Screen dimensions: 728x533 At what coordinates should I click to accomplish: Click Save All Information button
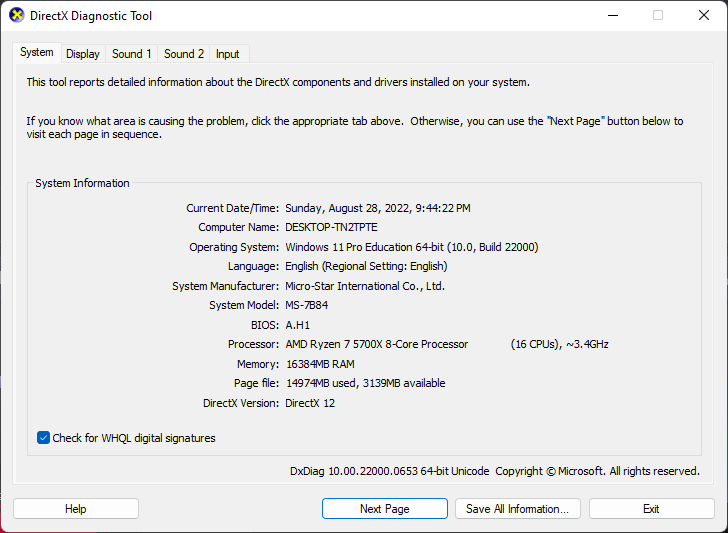[x=517, y=509]
